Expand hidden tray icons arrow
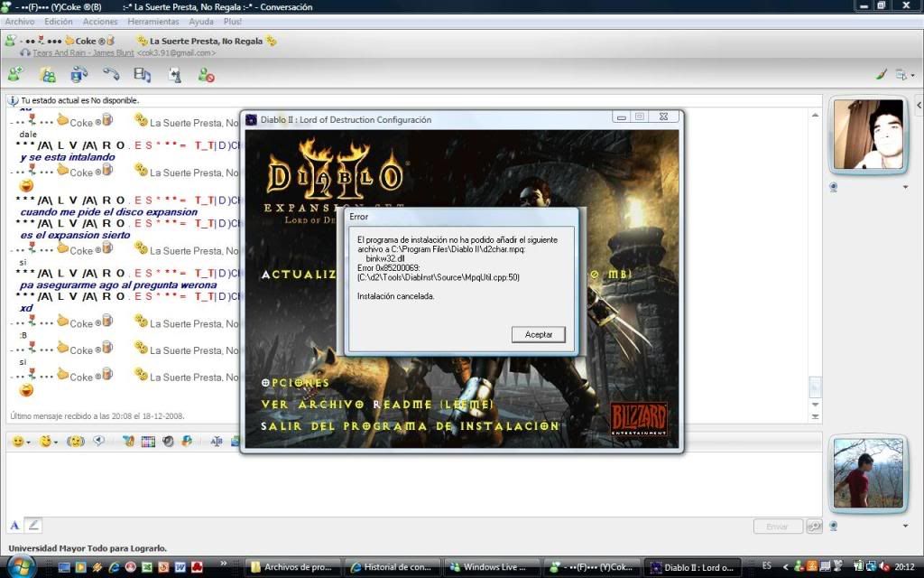The height and width of the screenshot is (578, 924). point(785,567)
